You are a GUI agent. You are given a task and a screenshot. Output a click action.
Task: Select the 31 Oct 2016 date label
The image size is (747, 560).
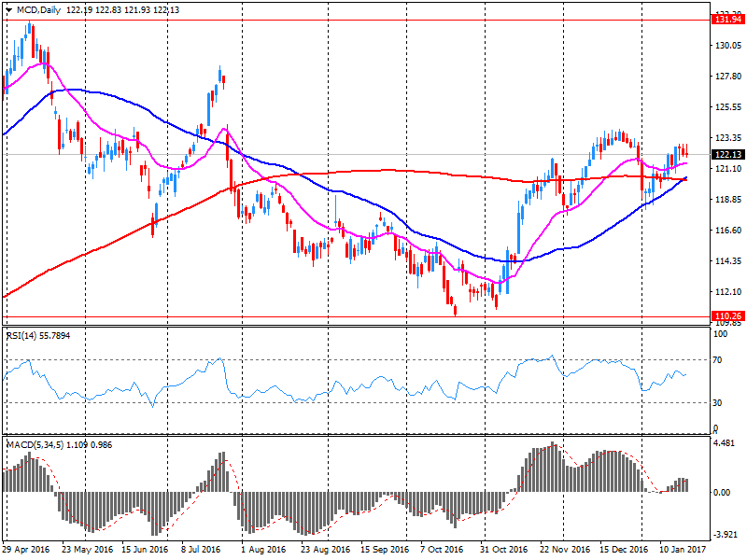tap(503, 549)
